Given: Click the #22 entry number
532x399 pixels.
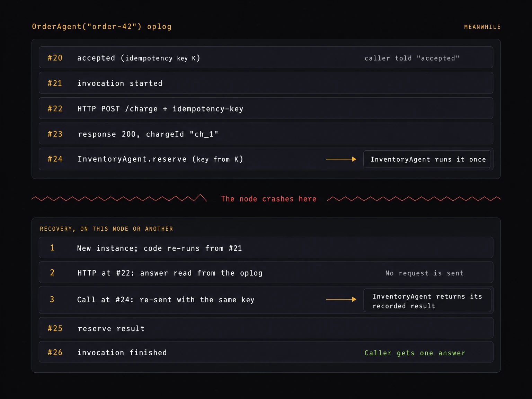Looking at the screenshot, I should pyautogui.click(x=55, y=108).
